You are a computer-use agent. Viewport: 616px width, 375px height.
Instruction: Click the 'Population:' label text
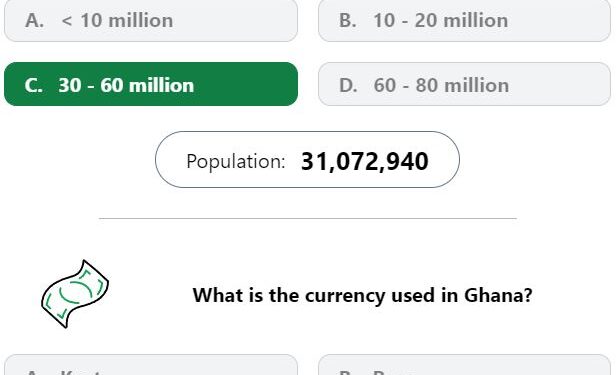pos(236,161)
